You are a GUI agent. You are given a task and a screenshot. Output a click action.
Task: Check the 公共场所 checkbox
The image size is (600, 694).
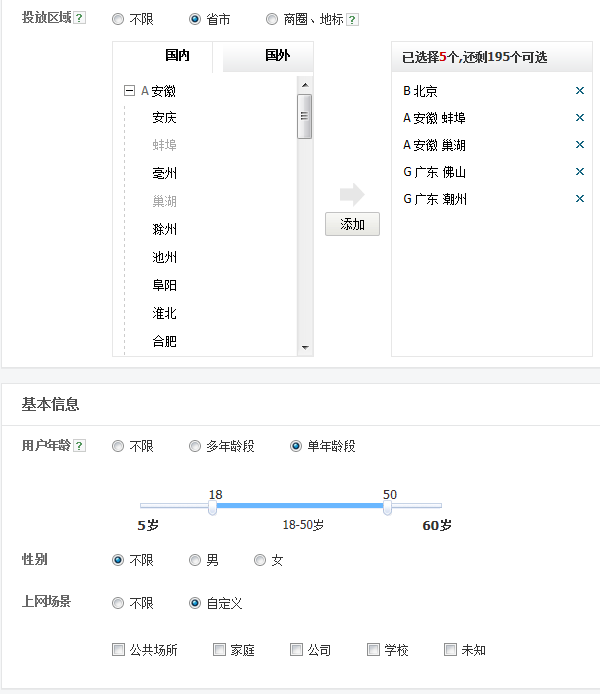click(119, 650)
